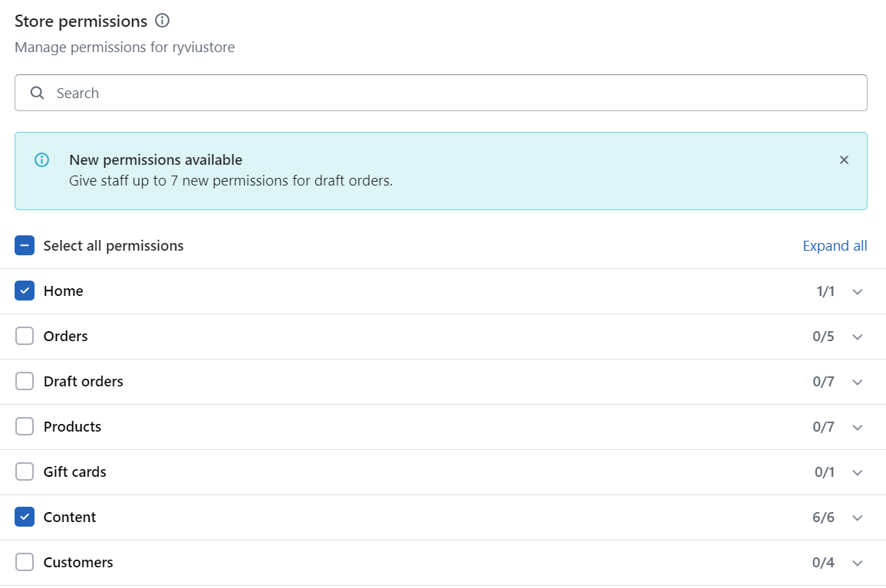Expand the Home permissions chevron
This screenshot has height=588, width=886.
[x=858, y=292]
